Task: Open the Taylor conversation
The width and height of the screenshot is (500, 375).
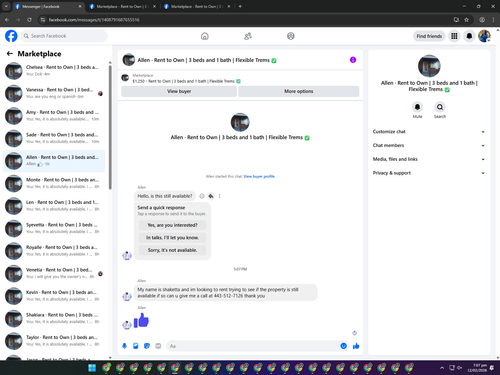Action: [x=54, y=341]
